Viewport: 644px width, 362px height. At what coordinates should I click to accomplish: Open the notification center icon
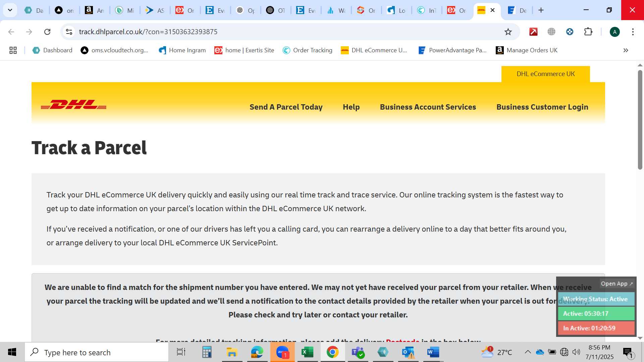click(628, 352)
